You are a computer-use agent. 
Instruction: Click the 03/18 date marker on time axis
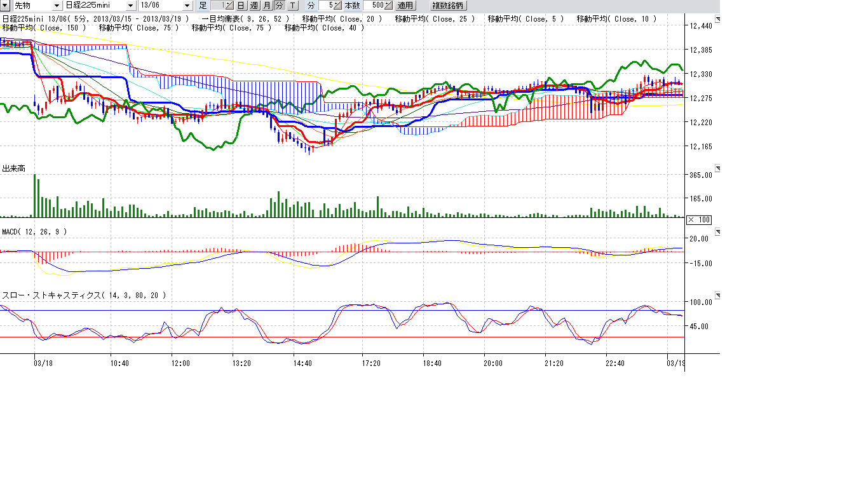coord(43,363)
